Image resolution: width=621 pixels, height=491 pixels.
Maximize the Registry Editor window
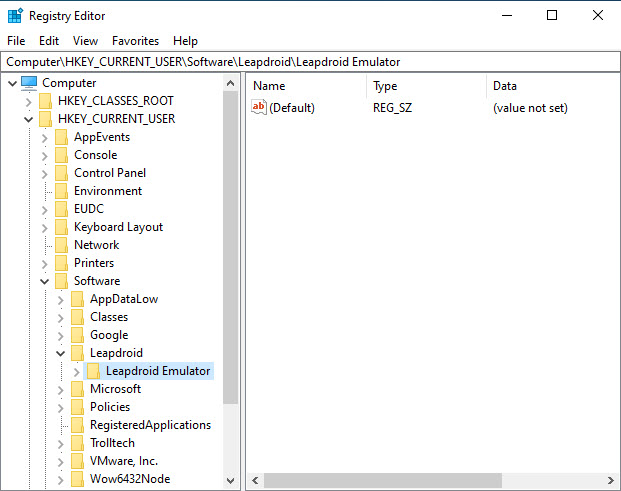[552, 15]
